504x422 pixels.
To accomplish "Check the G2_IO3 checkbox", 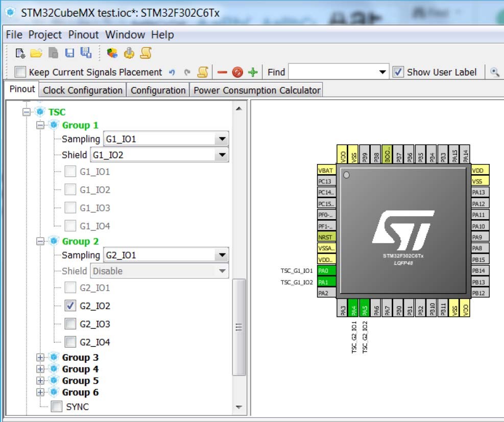I will coord(70,323).
